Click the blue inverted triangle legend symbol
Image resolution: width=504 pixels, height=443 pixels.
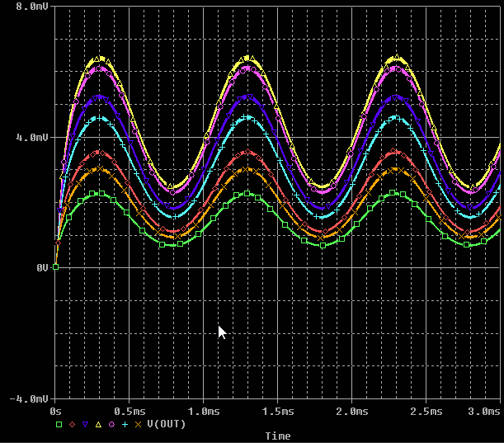(x=85, y=424)
